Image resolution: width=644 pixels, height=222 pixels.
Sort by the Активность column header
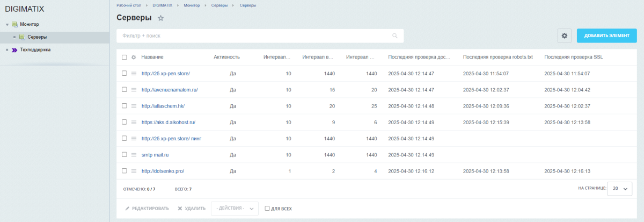(x=226, y=57)
